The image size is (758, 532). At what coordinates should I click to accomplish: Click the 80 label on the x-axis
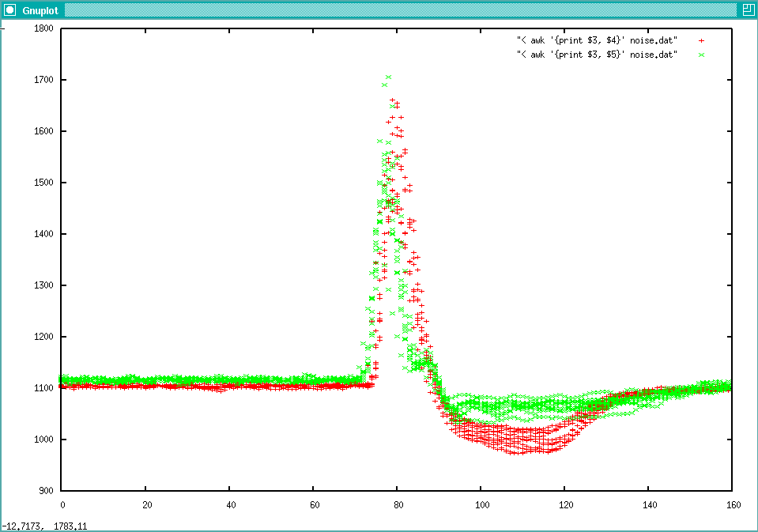398,505
